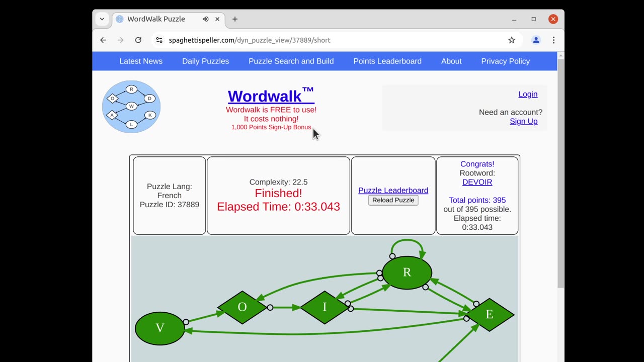Screen dimensions: 644x362
Task: Click the address bar URL
Action: [x=250, y=40]
